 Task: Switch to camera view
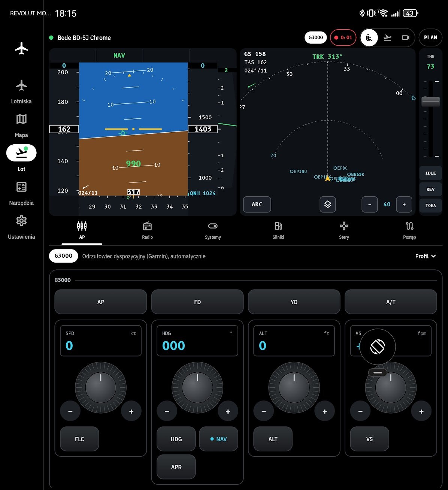[406, 37]
